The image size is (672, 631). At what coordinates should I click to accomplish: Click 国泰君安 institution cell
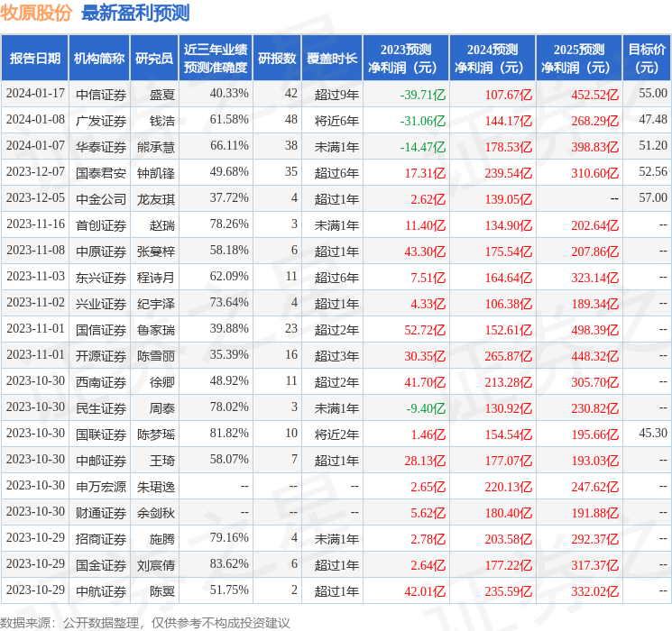[101, 173]
